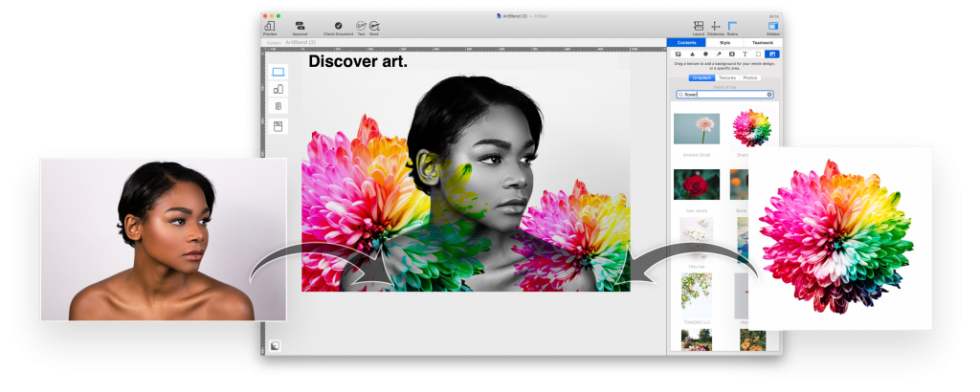Screen dimensions: 980x392
Task: Toggle the Distances guide icon
Action: coord(716,26)
